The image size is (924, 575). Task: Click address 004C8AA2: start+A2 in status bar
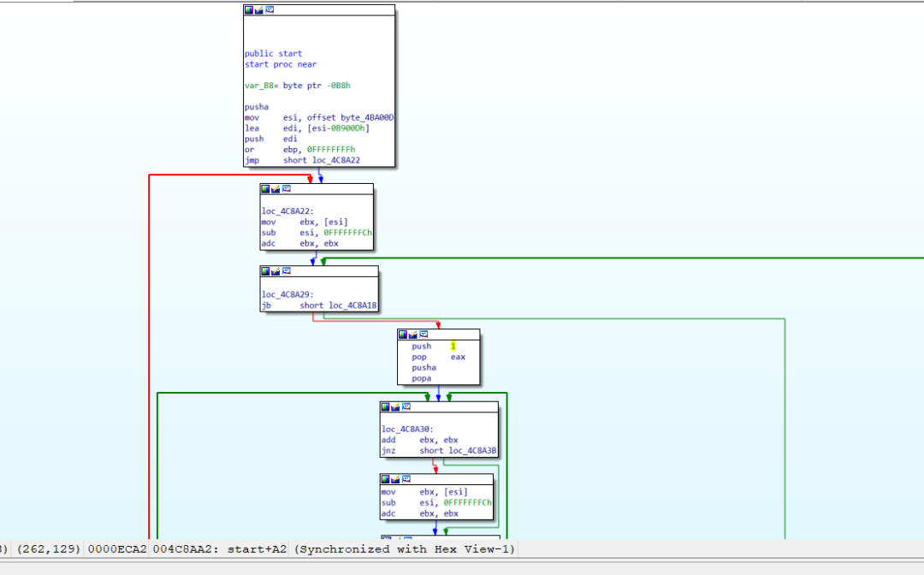click(x=219, y=549)
